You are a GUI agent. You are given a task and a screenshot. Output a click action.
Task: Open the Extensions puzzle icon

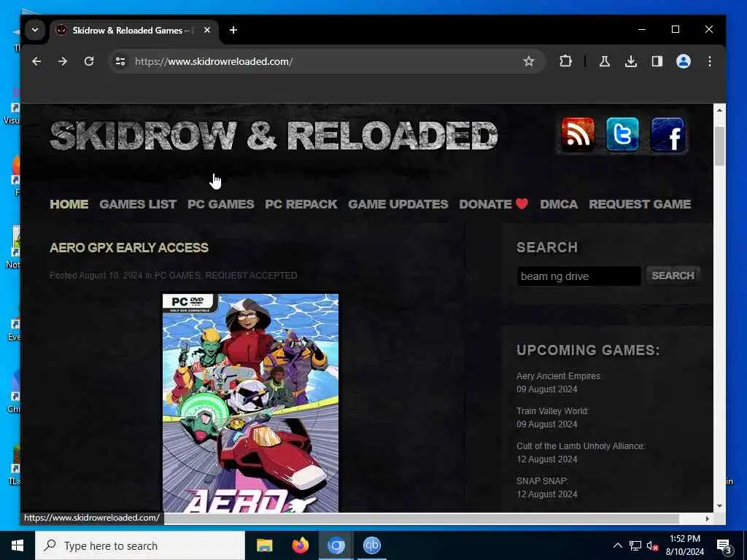point(565,61)
